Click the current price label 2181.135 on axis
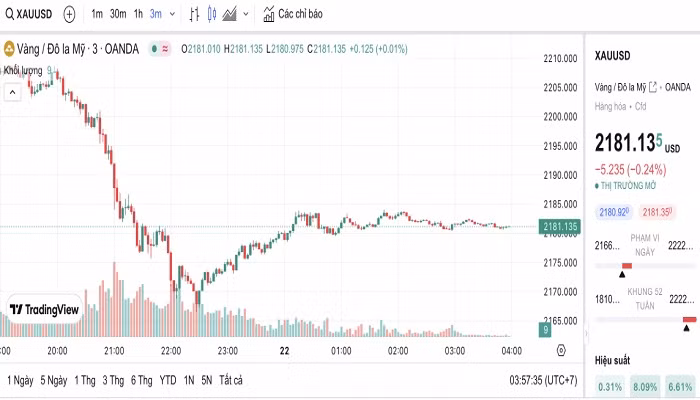This screenshot has width=700, height=400. (x=560, y=227)
